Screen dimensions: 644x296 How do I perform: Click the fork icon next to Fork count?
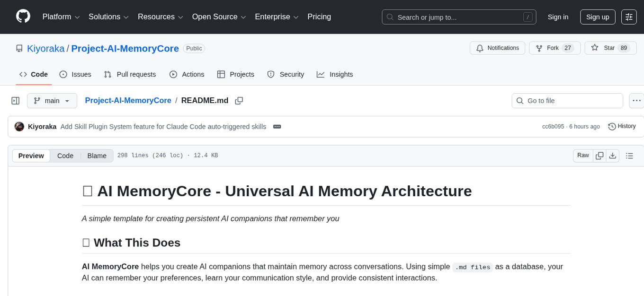(539, 48)
